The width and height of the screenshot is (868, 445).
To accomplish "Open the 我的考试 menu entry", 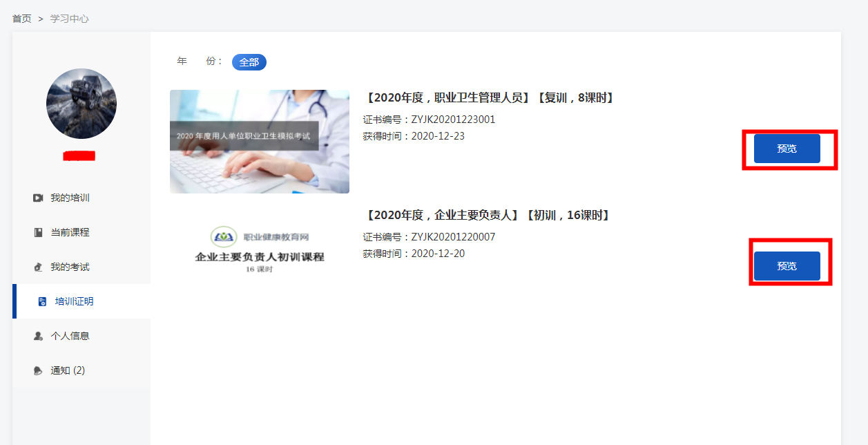I will tap(70, 267).
